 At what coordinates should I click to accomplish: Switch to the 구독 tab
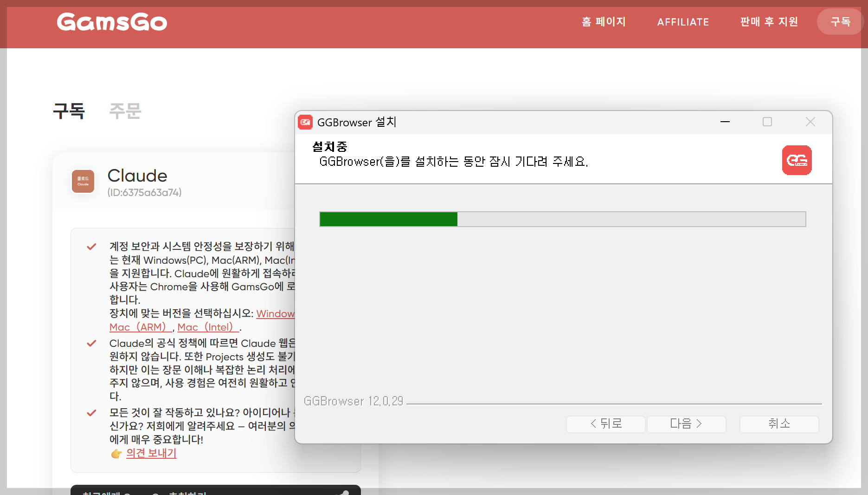[69, 111]
